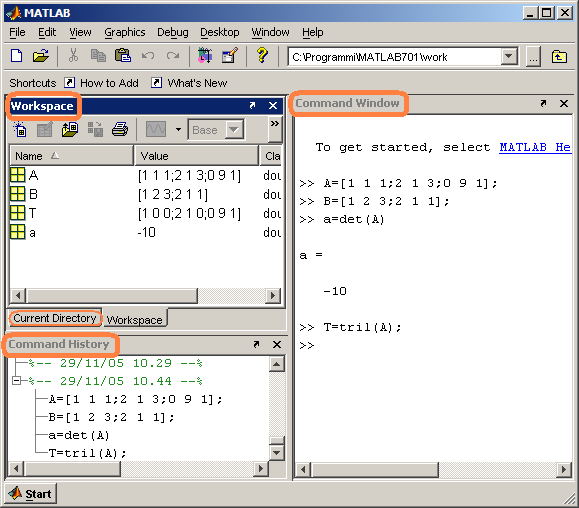Close the Workspace panel

pyautogui.click(x=273, y=106)
